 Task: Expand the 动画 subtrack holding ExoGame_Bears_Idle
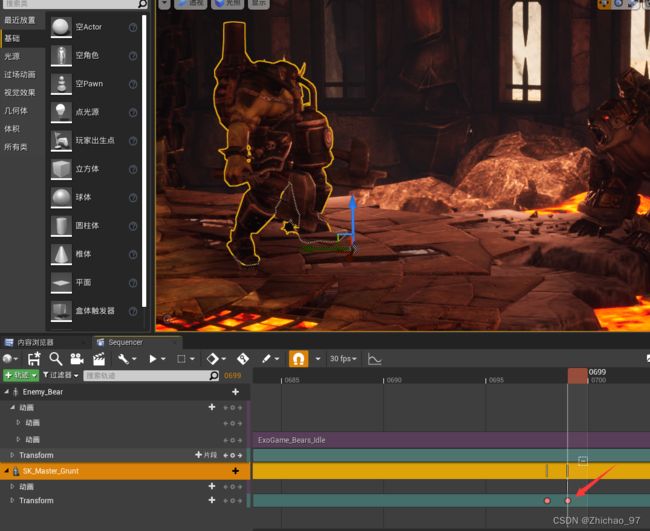(x=18, y=439)
